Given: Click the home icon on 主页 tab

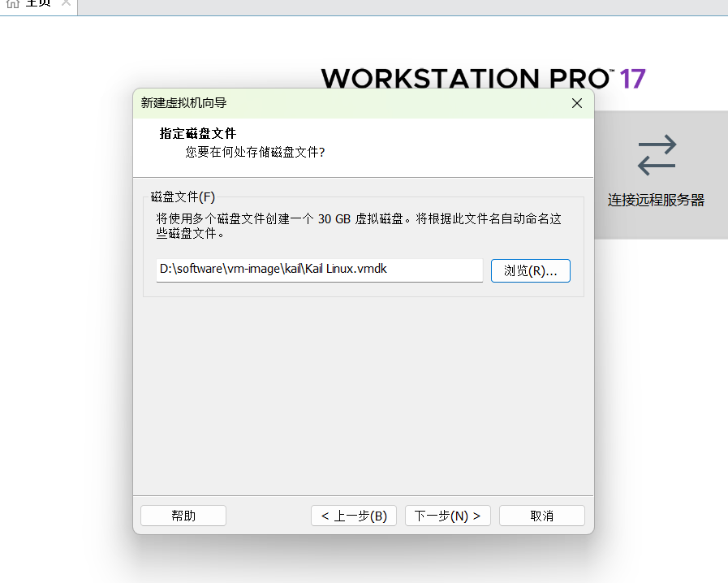Looking at the screenshot, I should [13, 4].
